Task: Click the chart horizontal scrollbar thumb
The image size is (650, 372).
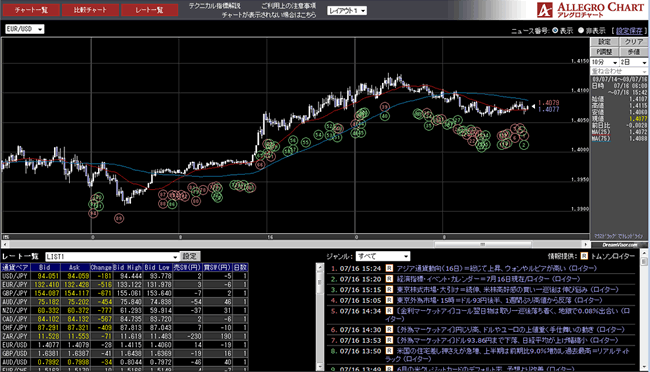Action: (x=483, y=244)
